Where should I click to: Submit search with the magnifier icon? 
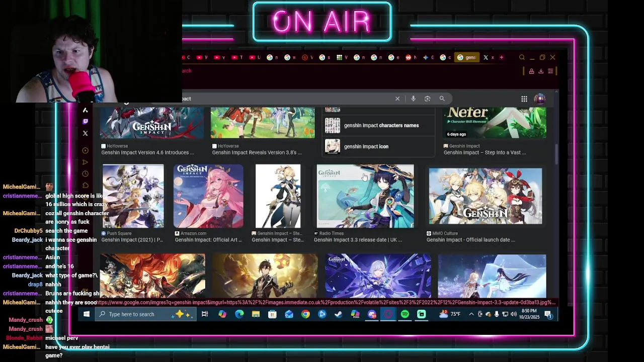pos(442,99)
